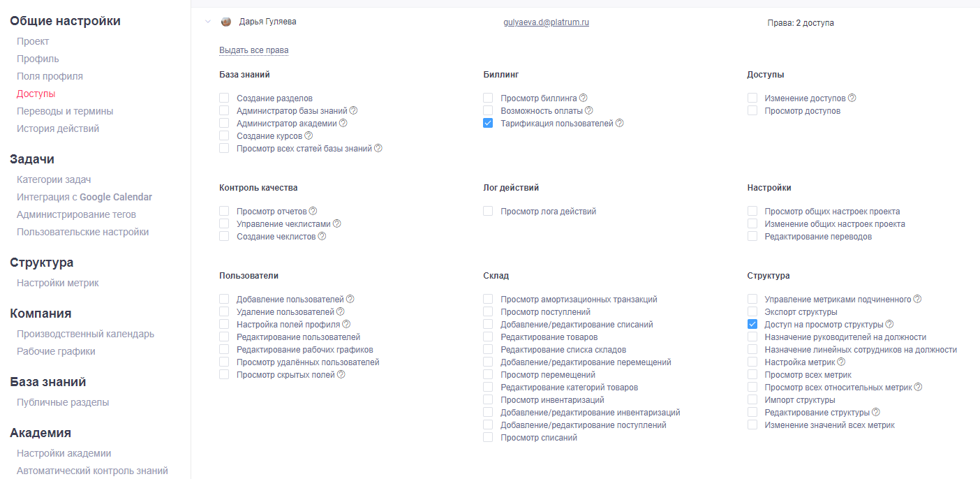Click help icon beside Редактирование структуры
The height and width of the screenshot is (479, 980).
(876, 412)
